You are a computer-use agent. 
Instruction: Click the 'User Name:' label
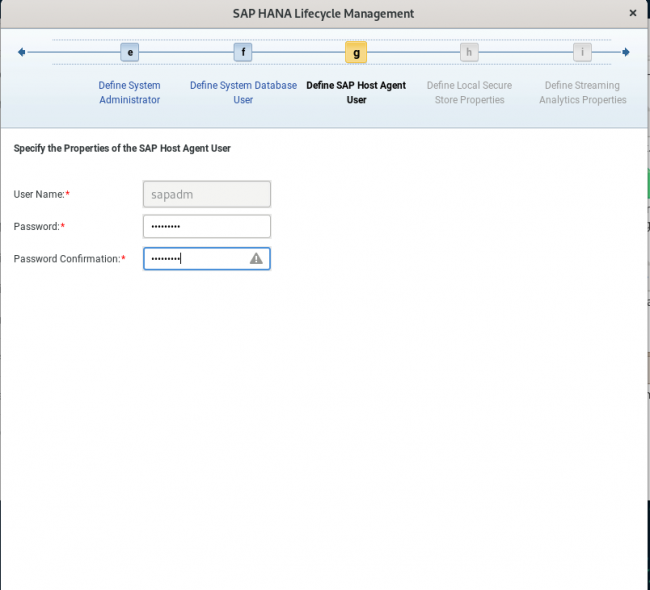pos(39,194)
